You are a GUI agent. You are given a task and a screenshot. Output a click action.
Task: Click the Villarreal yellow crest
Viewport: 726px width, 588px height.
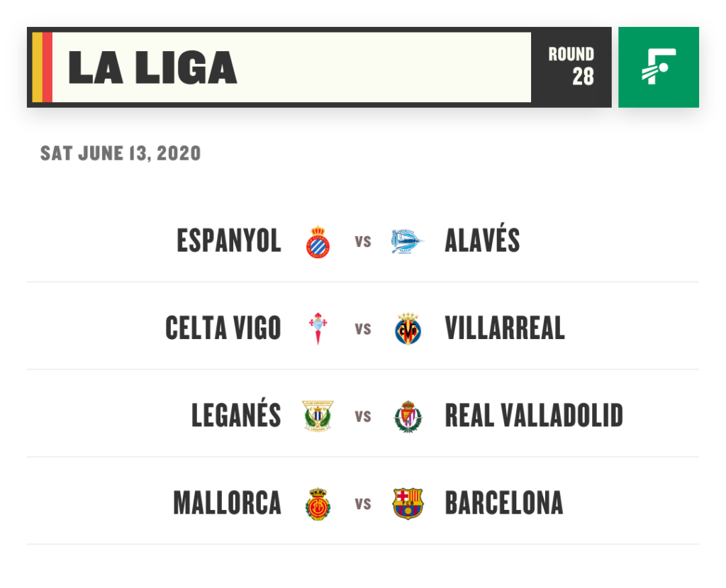[408, 328]
